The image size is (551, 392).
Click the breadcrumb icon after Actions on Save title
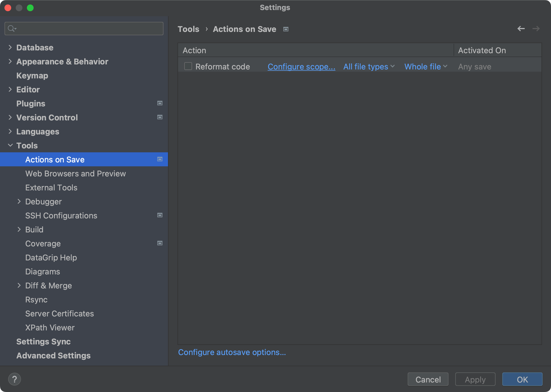click(x=286, y=29)
